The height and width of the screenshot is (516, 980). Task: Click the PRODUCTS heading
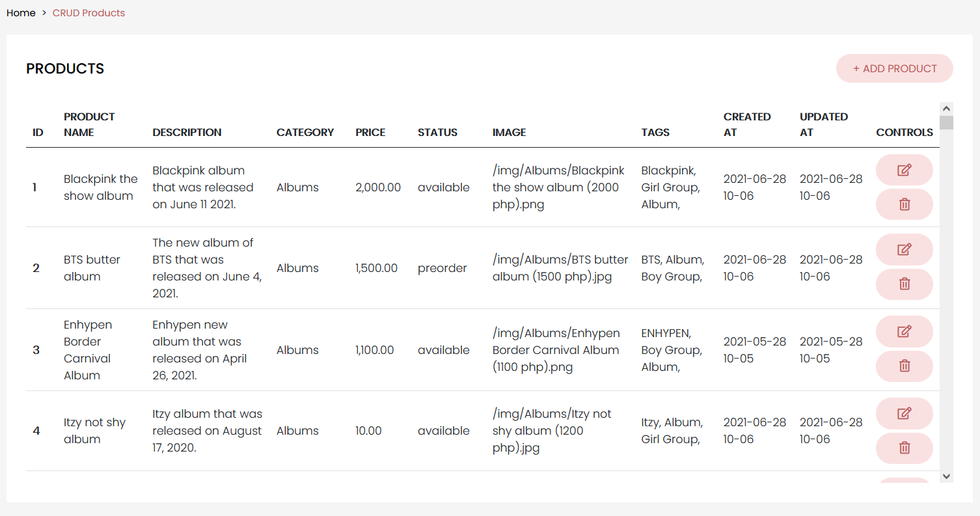click(x=65, y=69)
